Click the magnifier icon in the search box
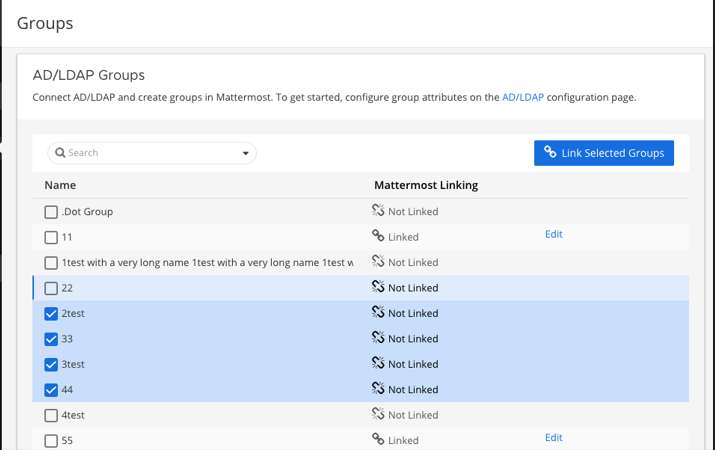 point(60,153)
